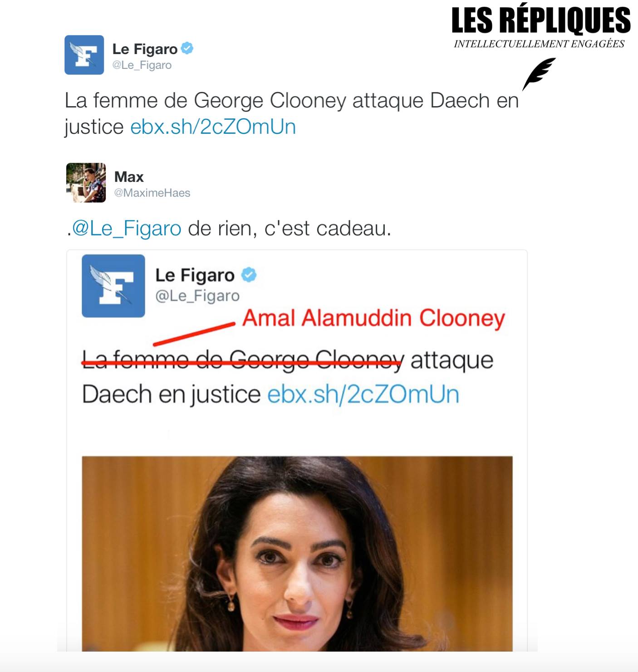
Task: Open the ebx.sh/2cZOmUn link in first tweet
Action: [213, 127]
